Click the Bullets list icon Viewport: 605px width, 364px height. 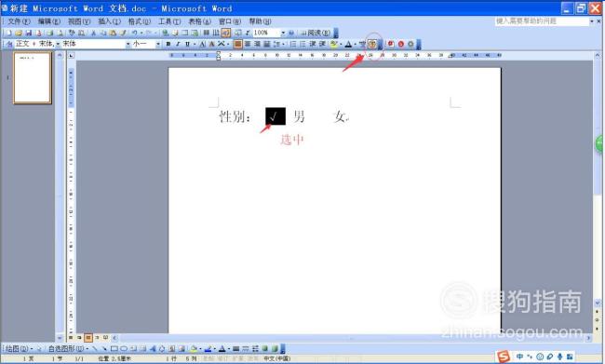coord(302,44)
